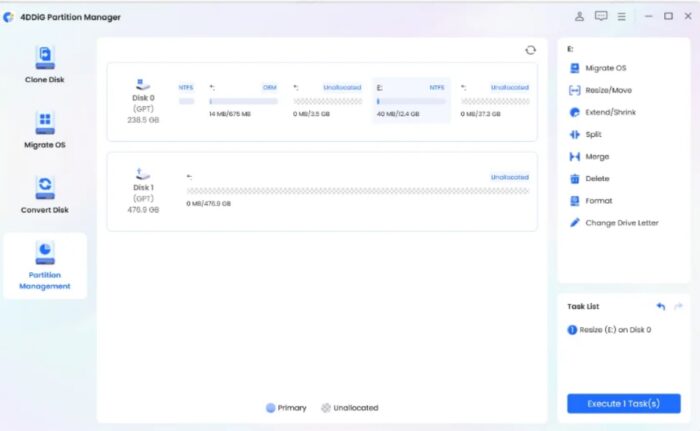The image size is (700, 431).
Task: Click the Split partition icon
Action: (575, 134)
